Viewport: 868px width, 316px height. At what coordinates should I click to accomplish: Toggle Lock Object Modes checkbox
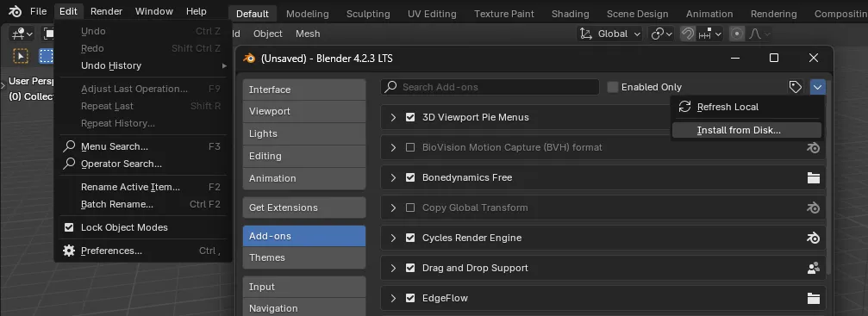pos(69,227)
